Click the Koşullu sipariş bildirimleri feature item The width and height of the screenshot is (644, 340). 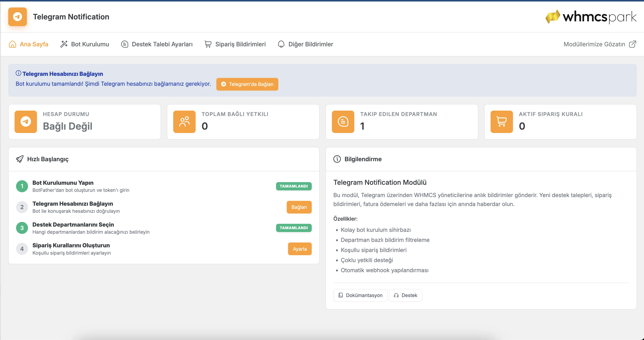pos(374,250)
